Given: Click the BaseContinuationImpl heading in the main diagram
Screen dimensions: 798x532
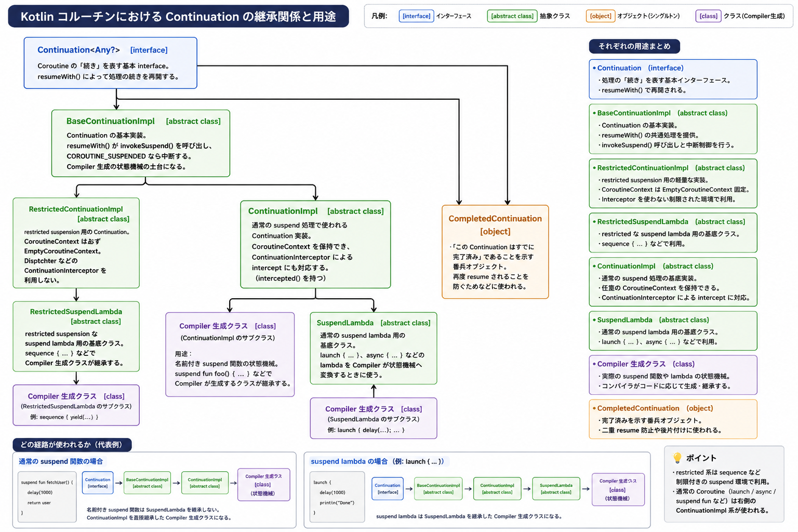Looking at the screenshot, I should pyautogui.click(x=111, y=121).
